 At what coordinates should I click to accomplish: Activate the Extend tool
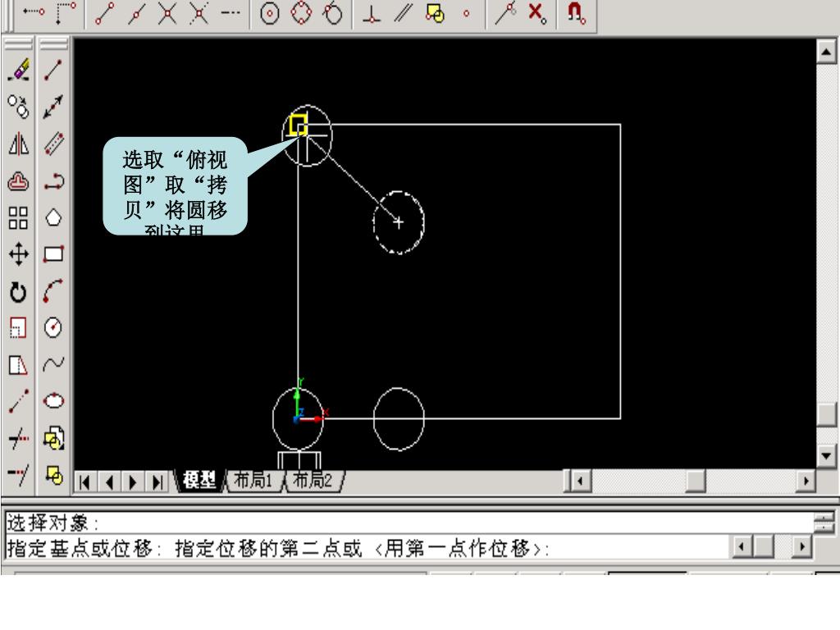19,475
